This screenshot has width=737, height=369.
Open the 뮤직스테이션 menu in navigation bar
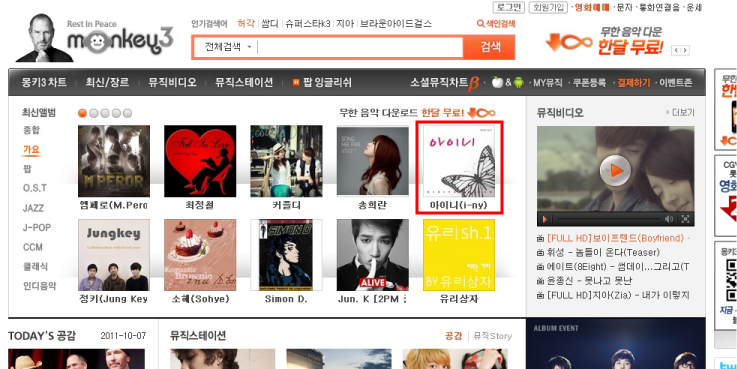coord(244,83)
